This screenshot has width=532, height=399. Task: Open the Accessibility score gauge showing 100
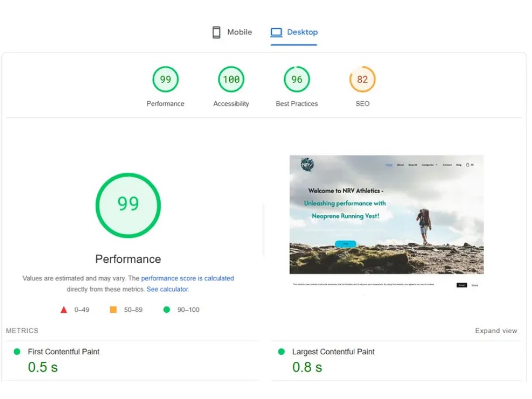[x=231, y=79]
